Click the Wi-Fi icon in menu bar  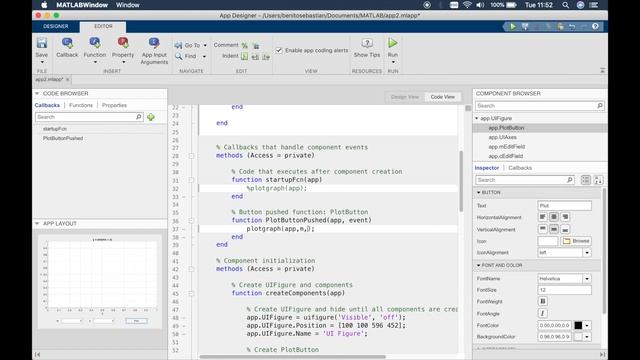pyautogui.click(x=467, y=5)
